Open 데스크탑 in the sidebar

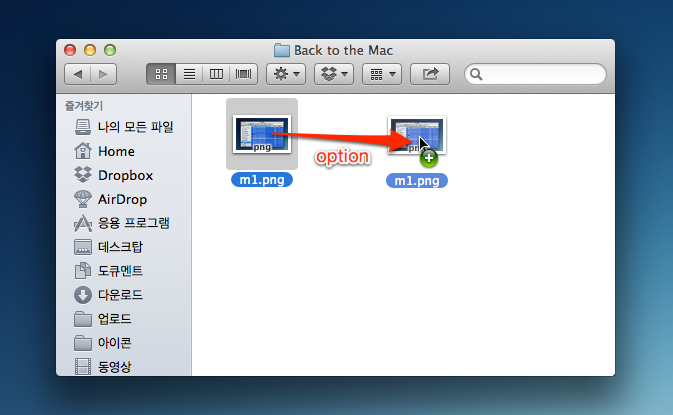(x=120, y=247)
